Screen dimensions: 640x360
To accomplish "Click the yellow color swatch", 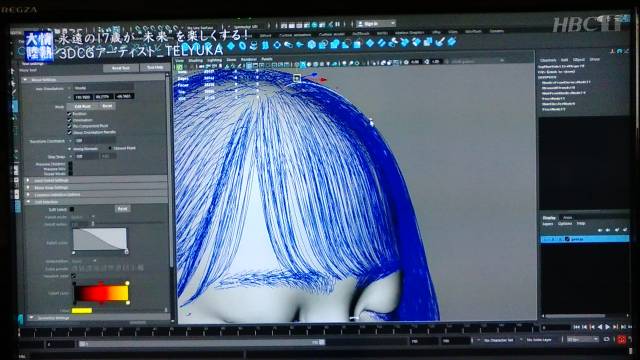I will [x=82, y=311].
